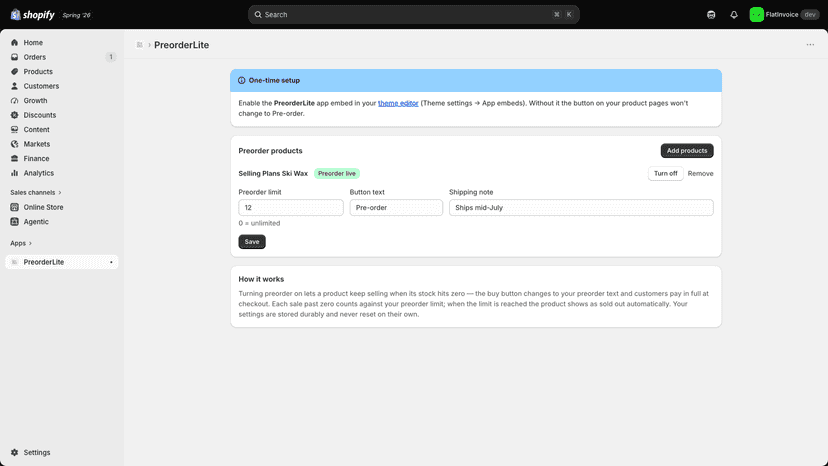Open Agentic channel
Viewport: 828px width, 466px height.
36,222
